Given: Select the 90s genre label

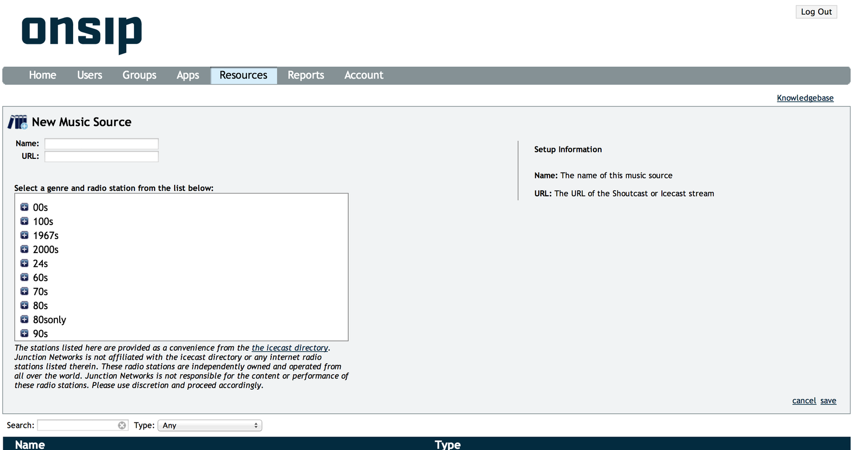Looking at the screenshot, I should point(40,334).
